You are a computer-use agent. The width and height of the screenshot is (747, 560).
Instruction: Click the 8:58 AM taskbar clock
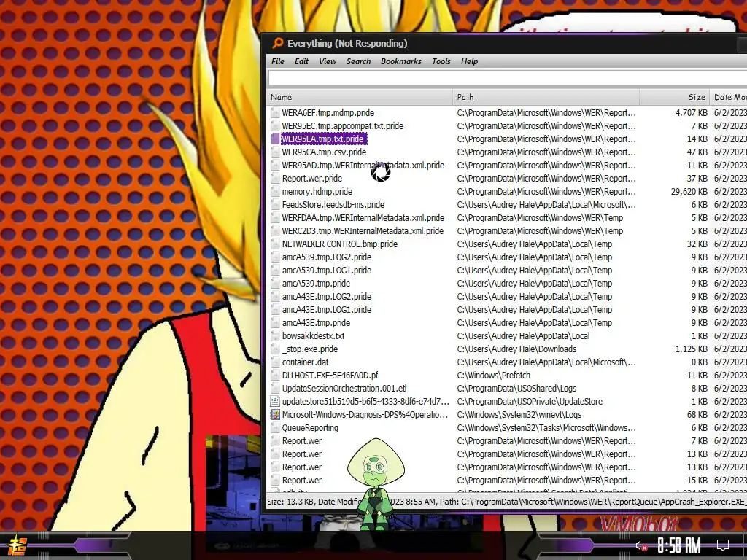tap(678, 545)
